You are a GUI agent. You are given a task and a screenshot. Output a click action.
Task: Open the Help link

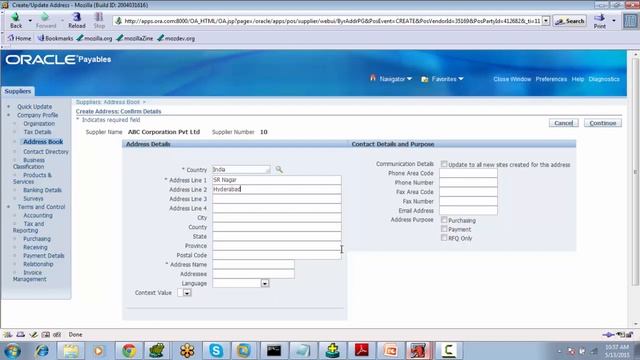(578, 79)
